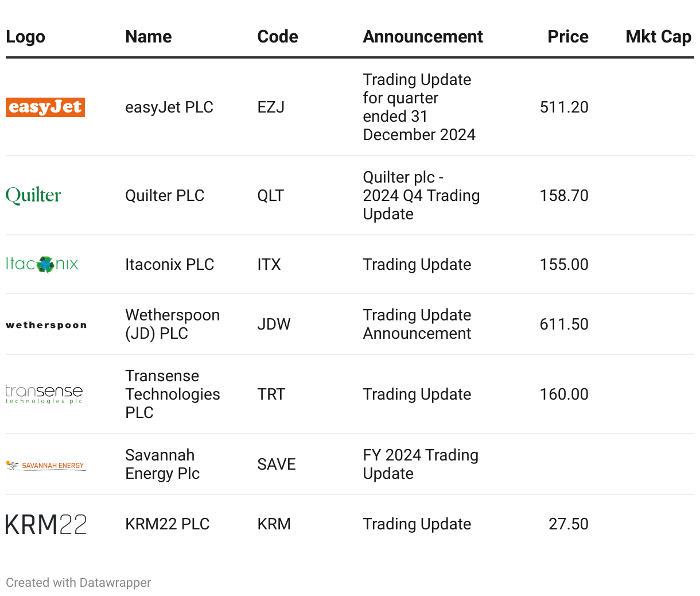Select the easyJet PLC company name
700x596 pixels.
(169, 107)
